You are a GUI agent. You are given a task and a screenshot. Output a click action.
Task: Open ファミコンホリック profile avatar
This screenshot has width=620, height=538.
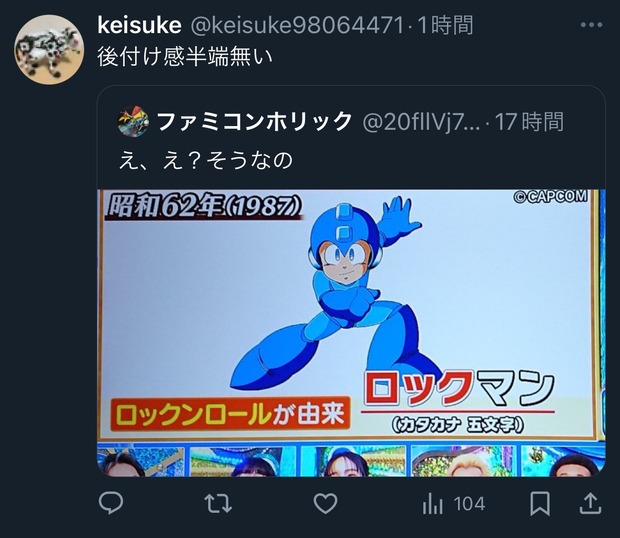pos(133,121)
